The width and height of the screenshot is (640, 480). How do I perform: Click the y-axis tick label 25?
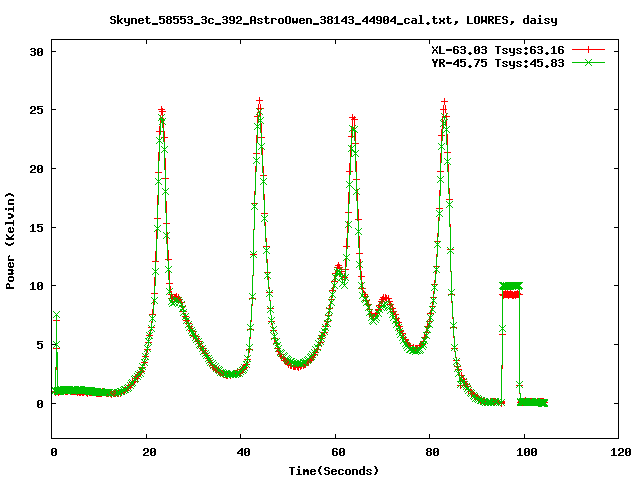[x=37, y=110]
